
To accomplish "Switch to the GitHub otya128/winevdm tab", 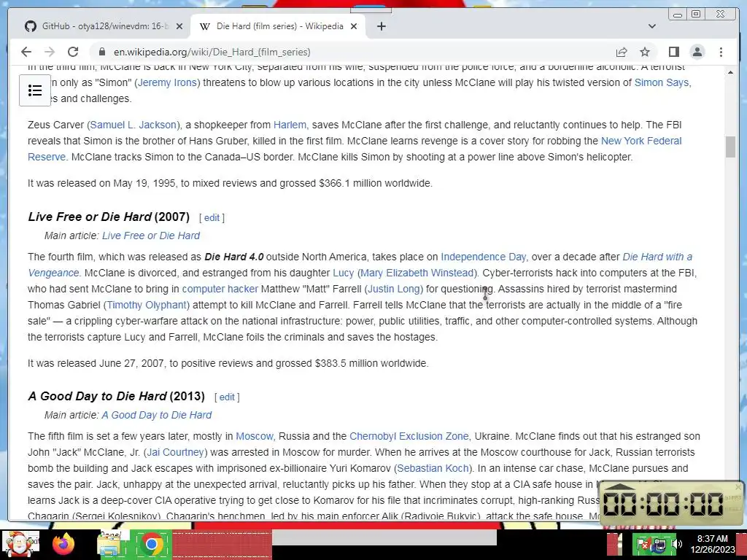I will [102, 26].
